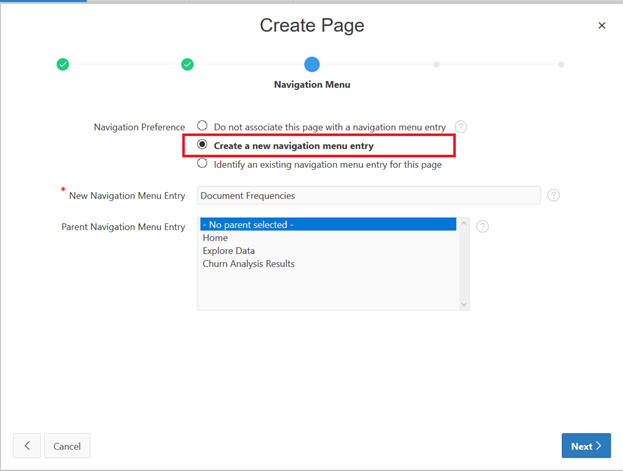
Task: Click the parent list scrollbar up arrow
Action: [x=463, y=223]
